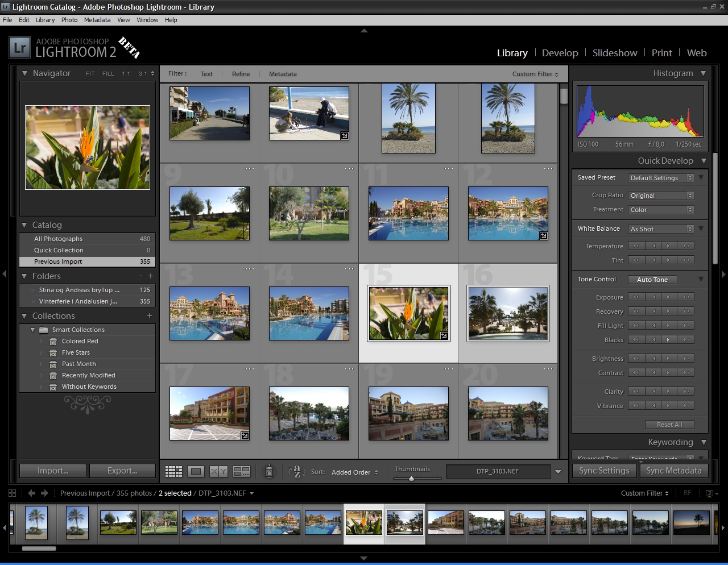The image size is (728, 565).
Task: Collapse the Navigator panel
Action: [x=24, y=73]
